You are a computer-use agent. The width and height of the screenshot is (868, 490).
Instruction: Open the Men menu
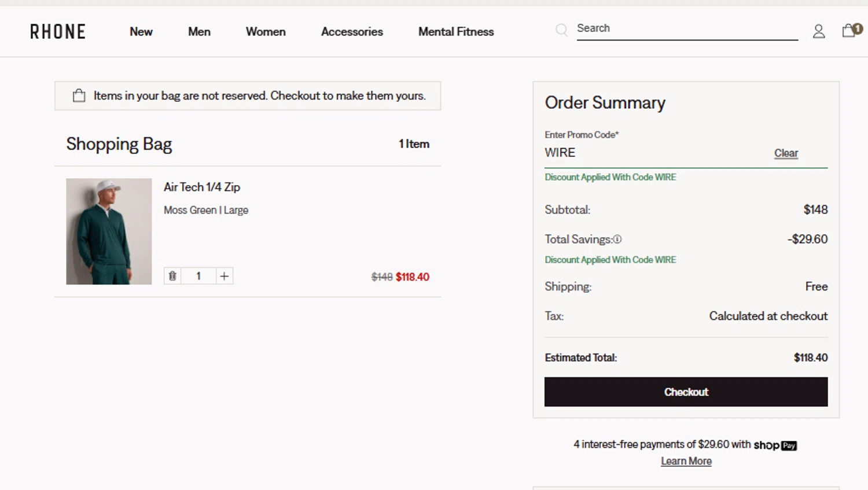click(x=199, y=32)
